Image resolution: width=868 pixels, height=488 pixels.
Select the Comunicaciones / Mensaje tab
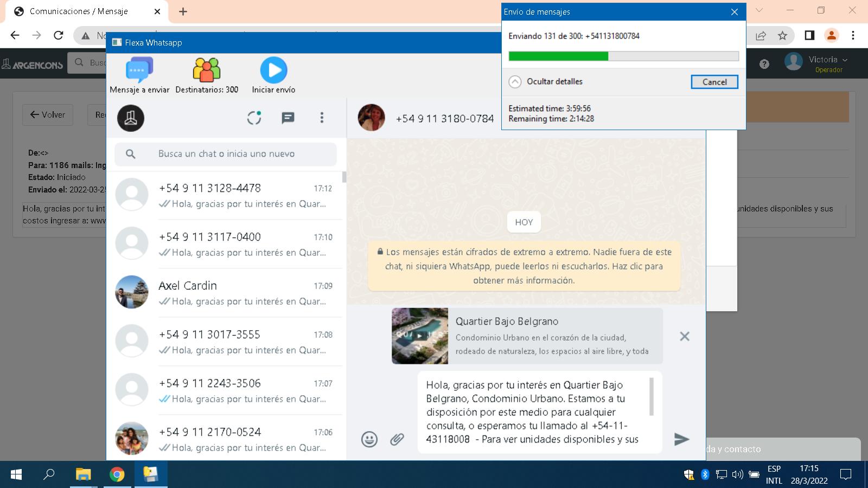coord(87,11)
